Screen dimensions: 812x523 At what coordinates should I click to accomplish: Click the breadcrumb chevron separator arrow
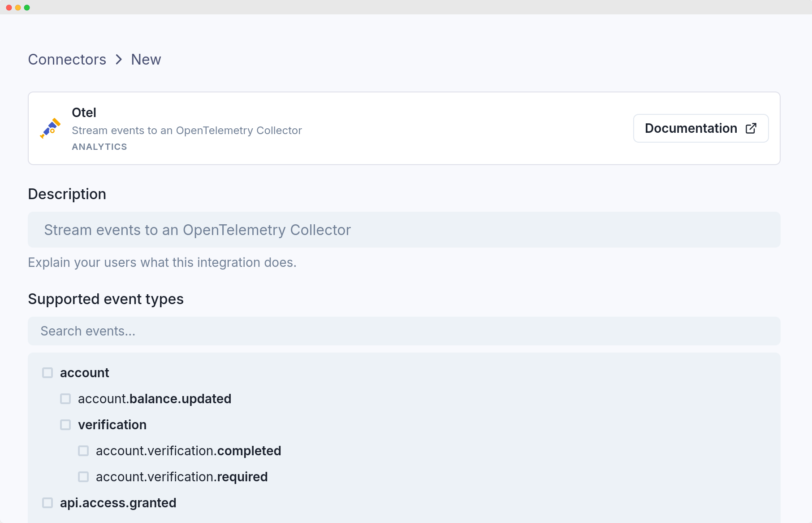point(119,60)
